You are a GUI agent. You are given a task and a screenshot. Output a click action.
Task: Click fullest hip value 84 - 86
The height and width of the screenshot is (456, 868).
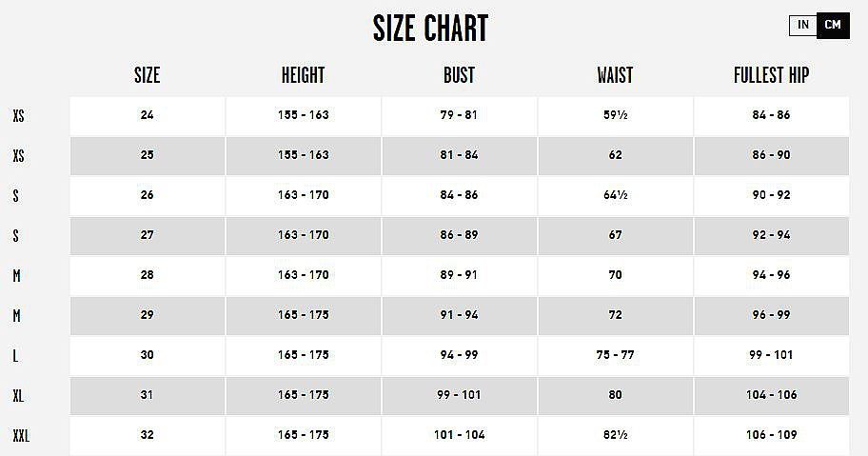pyautogui.click(x=771, y=115)
